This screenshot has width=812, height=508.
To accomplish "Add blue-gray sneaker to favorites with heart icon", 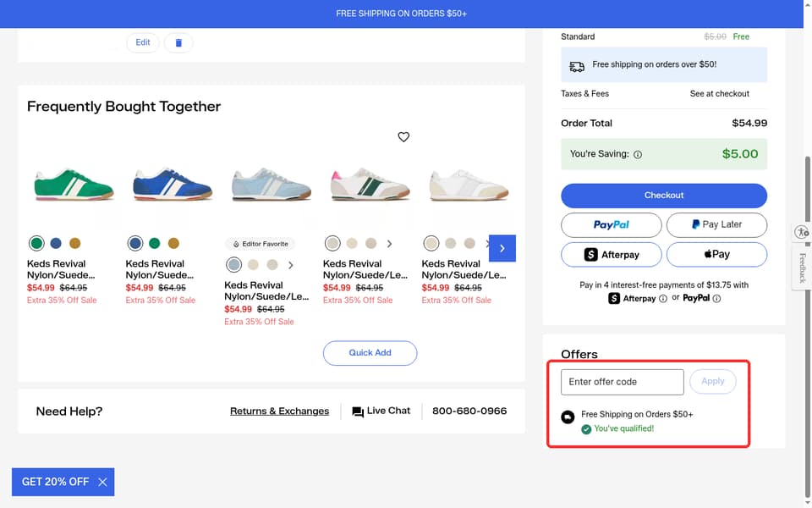I will coord(403,137).
